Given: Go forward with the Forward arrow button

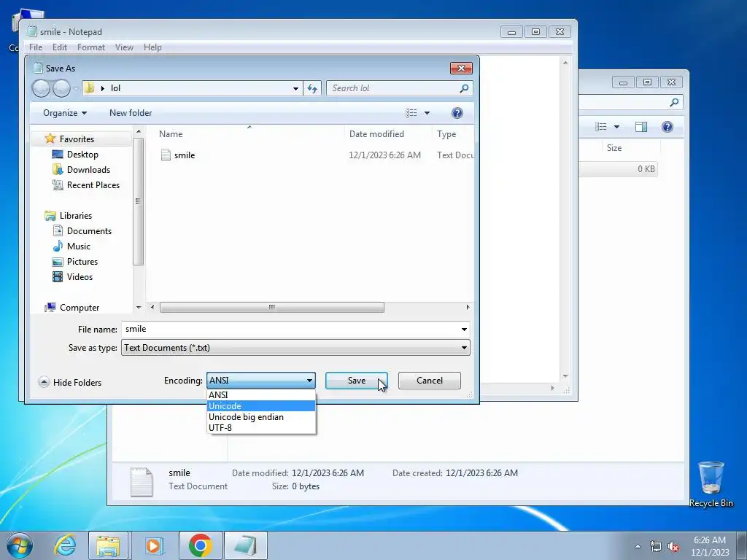Looking at the screenshot, I should tap(61, 88).
